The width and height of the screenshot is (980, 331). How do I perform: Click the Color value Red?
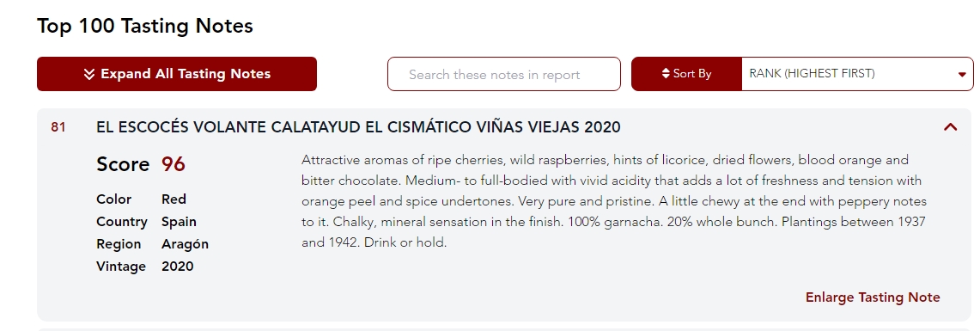point(173,199)
